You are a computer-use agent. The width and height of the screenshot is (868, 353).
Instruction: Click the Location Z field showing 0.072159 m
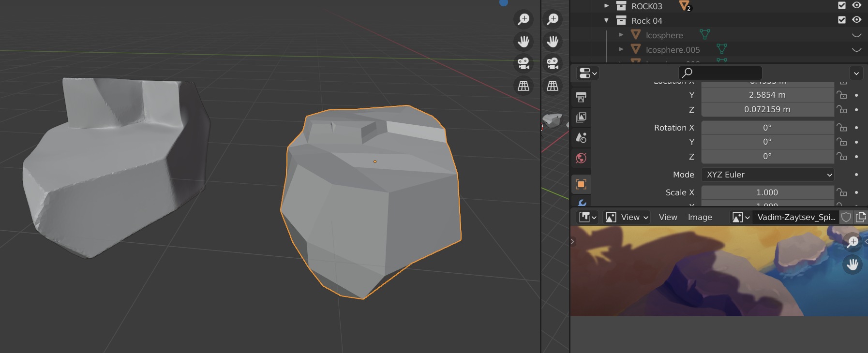[x=768, y=109]
